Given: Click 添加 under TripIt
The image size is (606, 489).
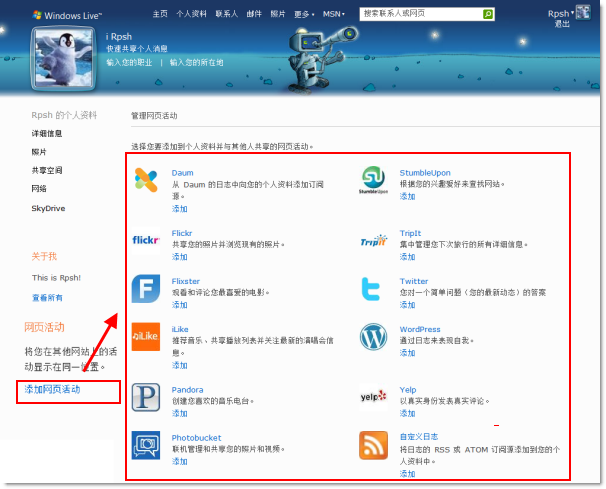Looking at the screenshot, I should 407,257.
